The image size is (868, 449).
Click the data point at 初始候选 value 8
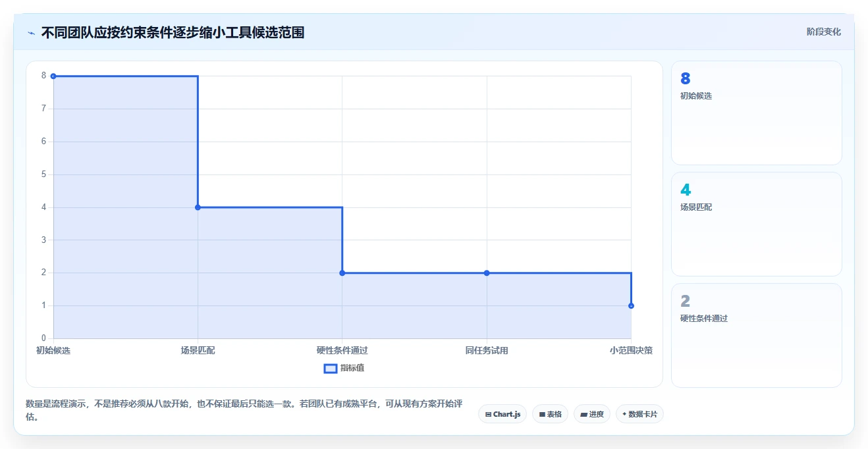pyautogui.click(x=53, y=76)
